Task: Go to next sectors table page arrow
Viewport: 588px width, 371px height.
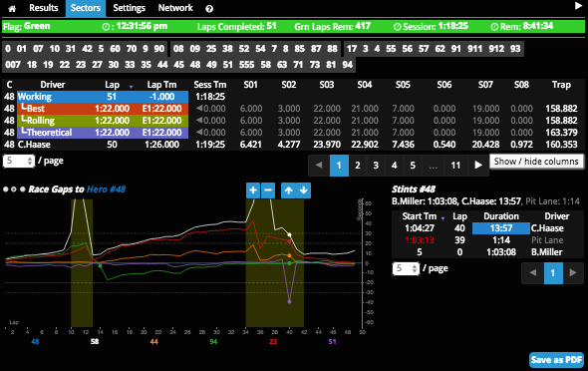Action: click(478, 166)
